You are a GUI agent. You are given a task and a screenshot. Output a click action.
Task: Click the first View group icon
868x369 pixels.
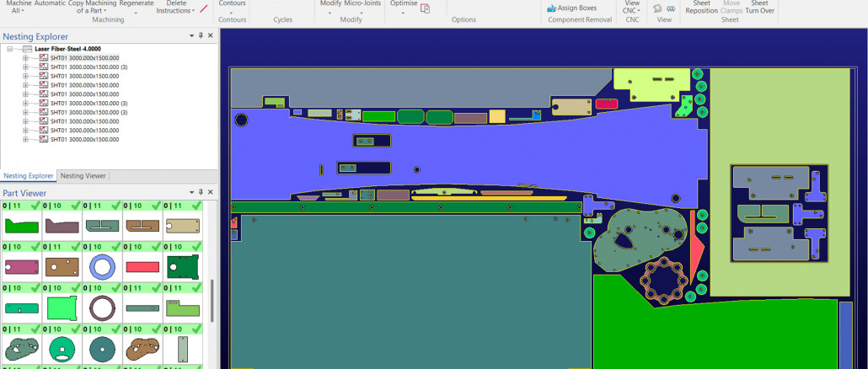tap(658, 9)
